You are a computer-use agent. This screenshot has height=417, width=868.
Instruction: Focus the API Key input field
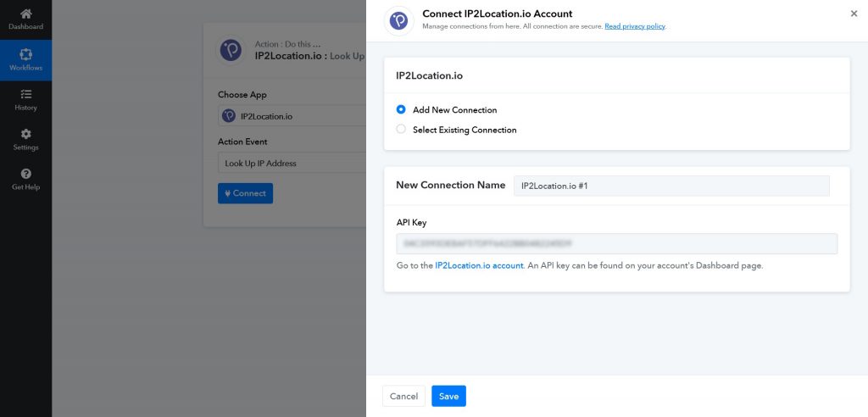616,244
